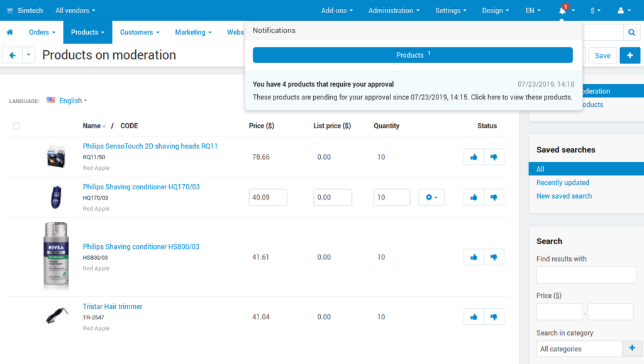Image resolution: width=644 pixels, height=364 pixels.
Task: Click the All categories selection field
Action: click(x=579, y=349)
